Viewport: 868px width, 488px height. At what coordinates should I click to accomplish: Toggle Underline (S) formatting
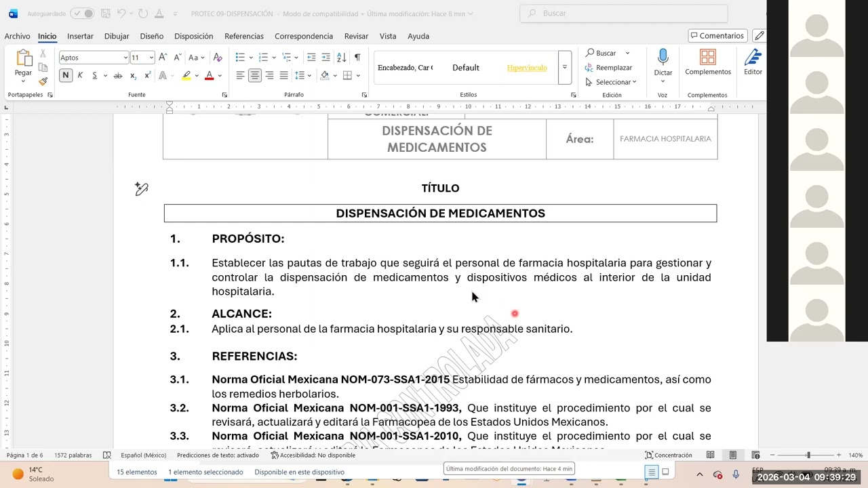coord(95,75)
